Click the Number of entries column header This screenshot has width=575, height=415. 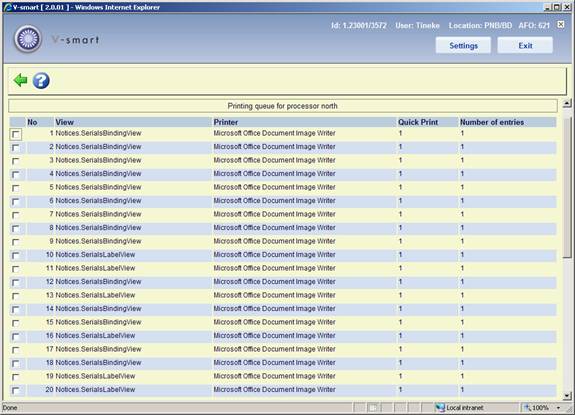point(492,122)
